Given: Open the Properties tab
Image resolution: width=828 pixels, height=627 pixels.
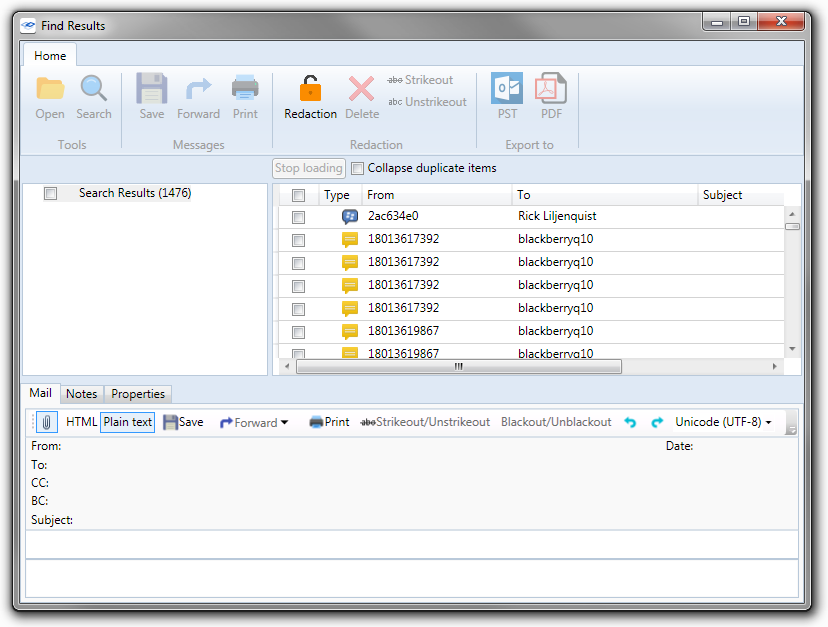Looking at the screenshot, I should click(x=138, y=394).
